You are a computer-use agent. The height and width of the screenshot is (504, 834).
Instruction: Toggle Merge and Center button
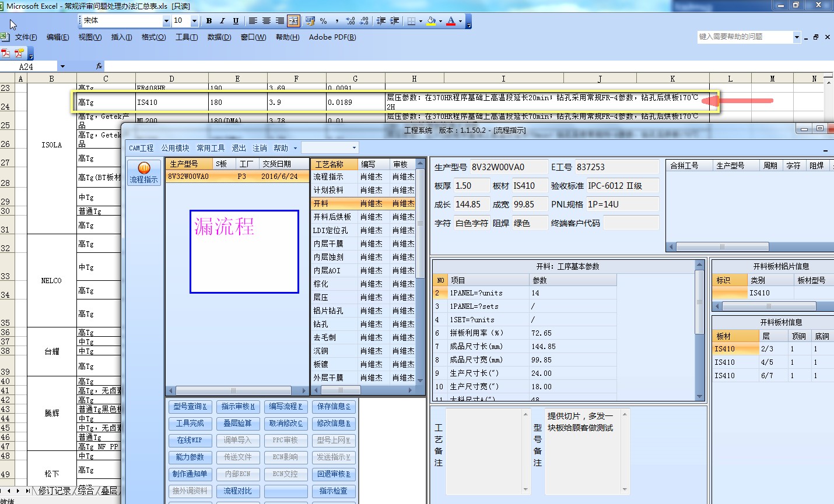coord(293,21)
